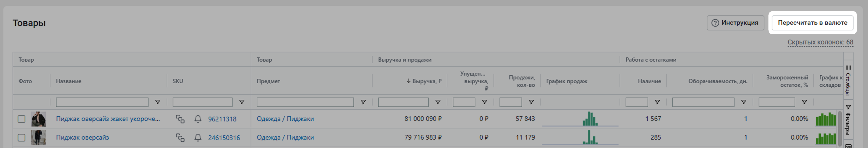Viewport: 868px width, 148px height.
Task: Open filter icon for Продажи кол-во column
Action: (531, 102)
